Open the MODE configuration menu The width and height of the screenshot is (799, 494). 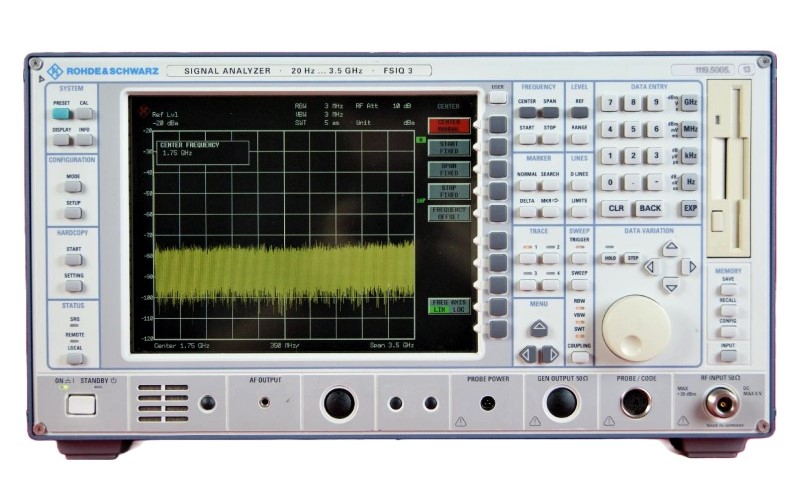pyautogui.click(x=74, y=186)
